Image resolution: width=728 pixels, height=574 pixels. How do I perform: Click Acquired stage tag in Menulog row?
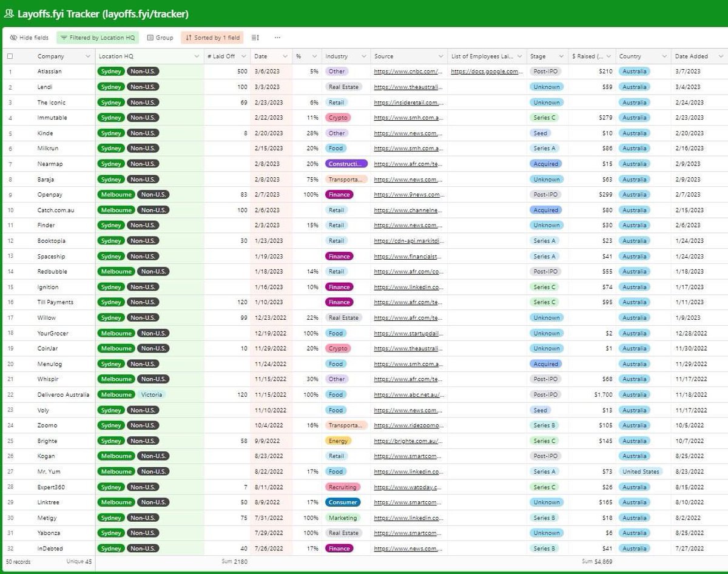(545, 364)
